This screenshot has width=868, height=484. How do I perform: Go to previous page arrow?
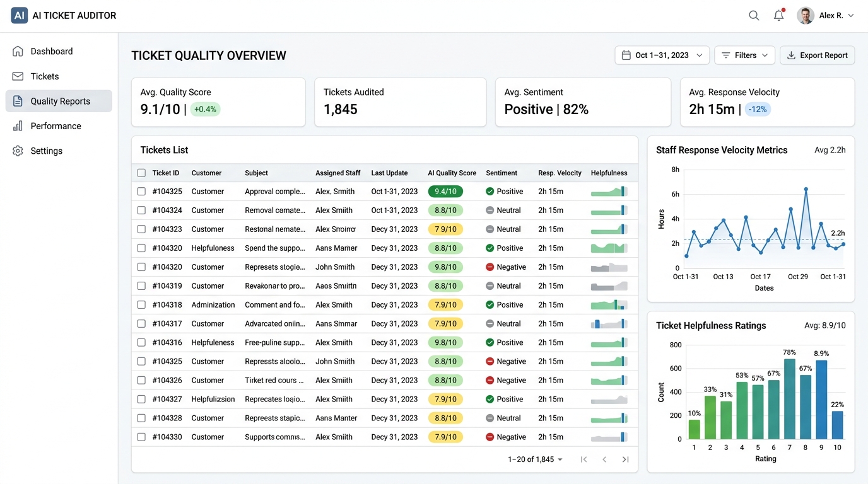tap(604, 459)
